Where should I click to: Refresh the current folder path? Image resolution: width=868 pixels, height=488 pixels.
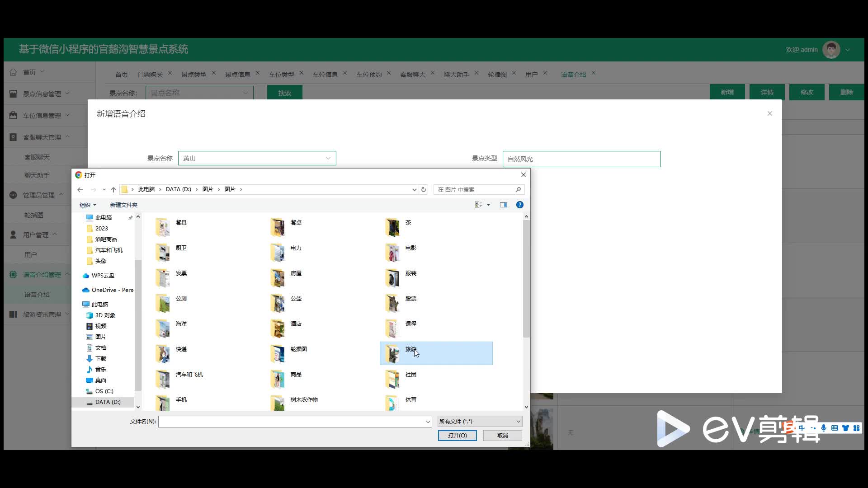424,189
